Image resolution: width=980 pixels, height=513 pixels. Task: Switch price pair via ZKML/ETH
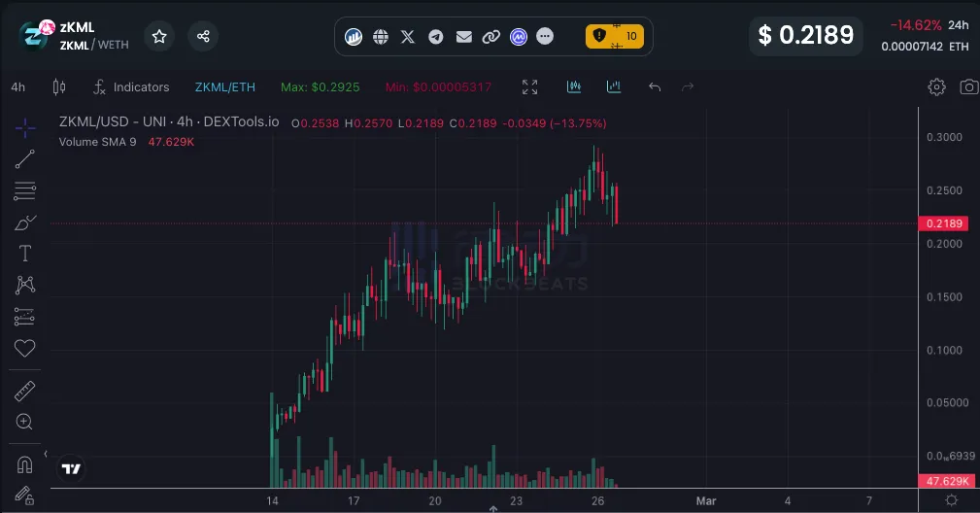[224, 86]
